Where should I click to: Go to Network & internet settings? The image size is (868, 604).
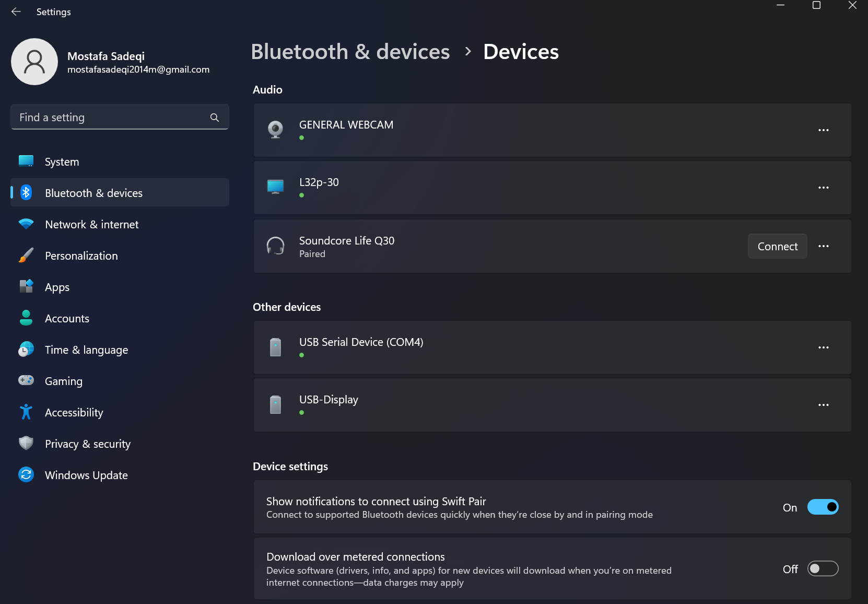pos(120,224)
